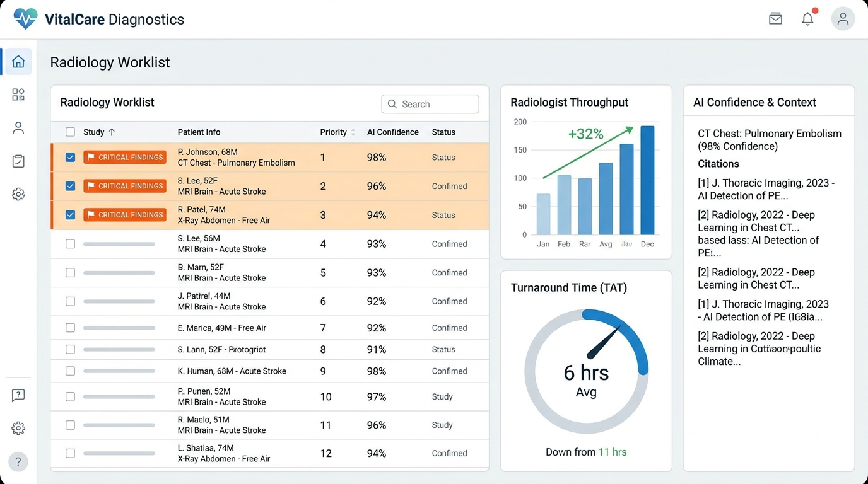Check the R. Maelo, 51M row
Screen dimensions: 868x484
[x=70, y=425]
